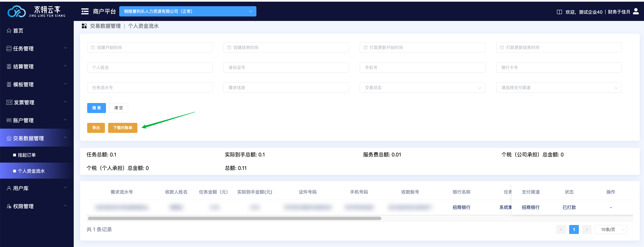Open the company selector dropdown

[x=188, y=11]
